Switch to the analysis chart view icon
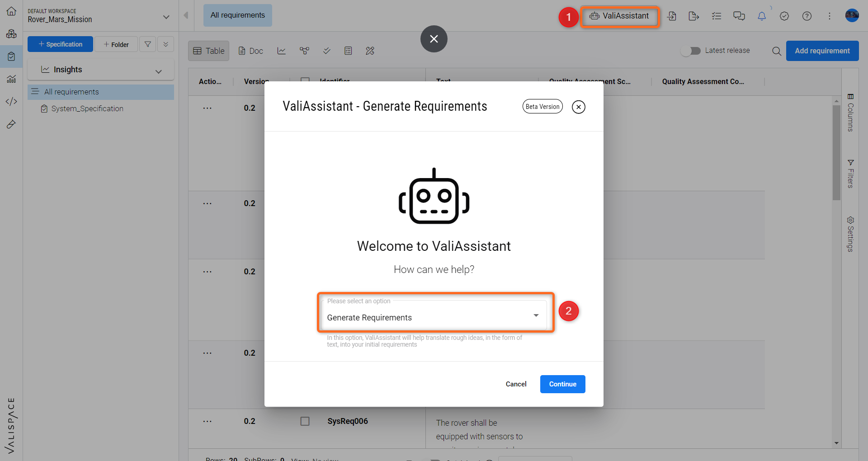This screenshot has height=461, width=868. pyautogui.click(x=282, y=51)
